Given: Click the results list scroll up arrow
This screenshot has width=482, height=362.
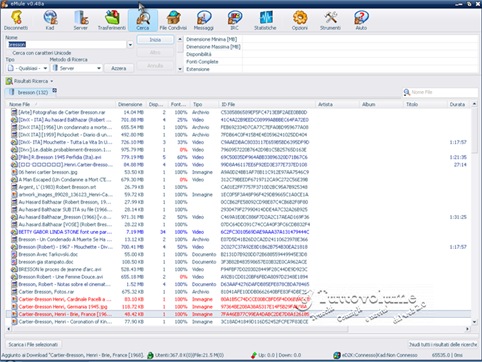Looking at the screenshot, I should pyautogui.click(x=474, y=104).
